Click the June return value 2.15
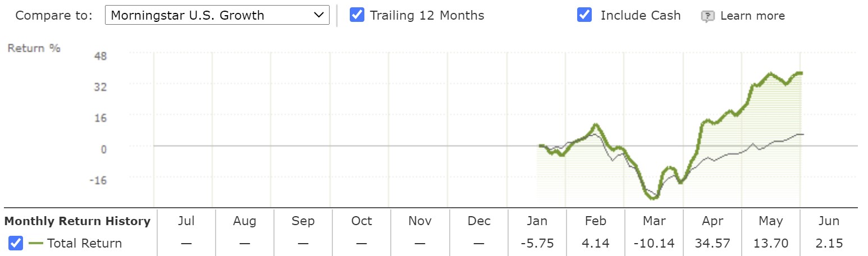This screenshot has width=868, height=256. pyautogui.click(x=829, y=244)
